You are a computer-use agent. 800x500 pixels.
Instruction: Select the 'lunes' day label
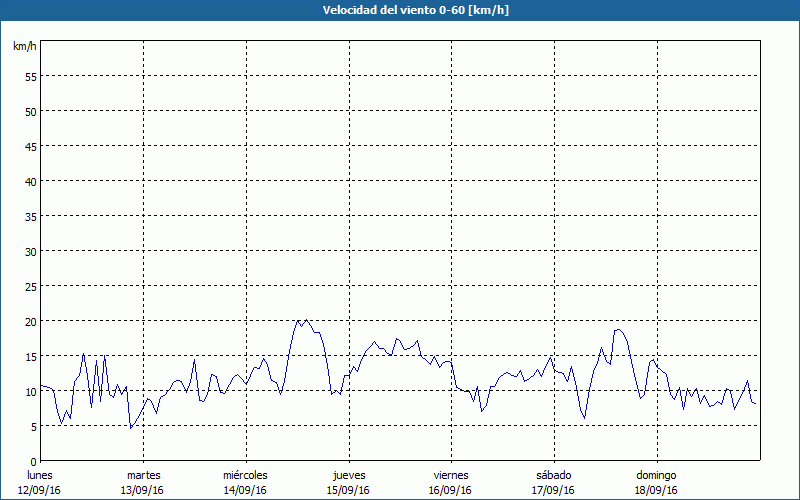pos(40,475)
